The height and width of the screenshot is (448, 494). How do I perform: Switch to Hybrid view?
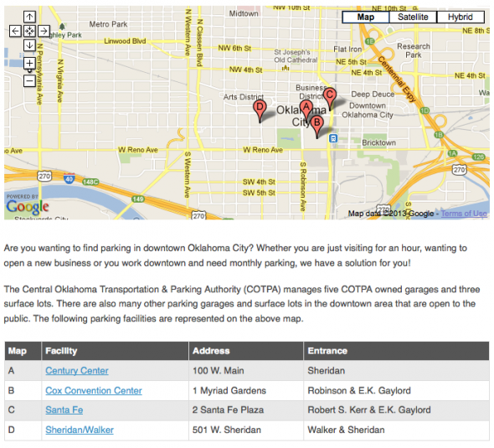coord(461,17)
